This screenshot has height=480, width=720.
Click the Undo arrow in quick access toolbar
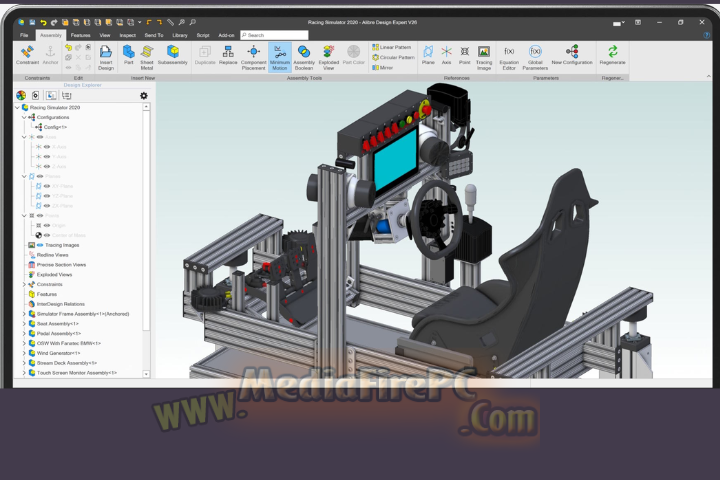[43, 22]
